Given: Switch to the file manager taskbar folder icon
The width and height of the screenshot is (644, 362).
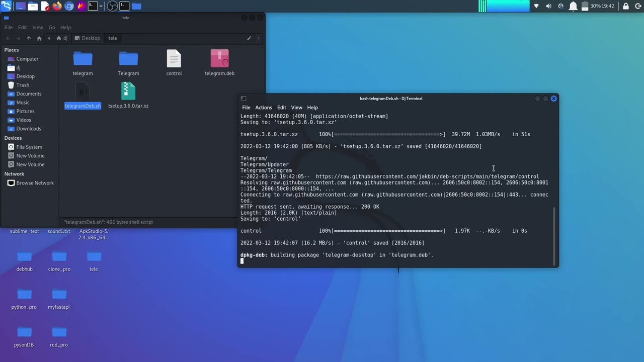Looking at the screenshot, I should [136, 6].
